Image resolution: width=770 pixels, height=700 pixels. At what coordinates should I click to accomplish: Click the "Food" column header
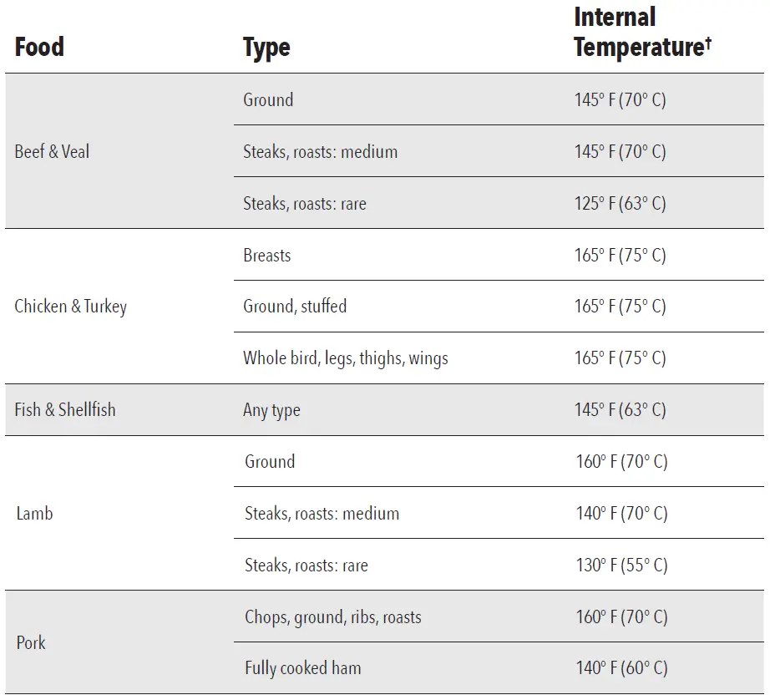[x=39, y=47]
